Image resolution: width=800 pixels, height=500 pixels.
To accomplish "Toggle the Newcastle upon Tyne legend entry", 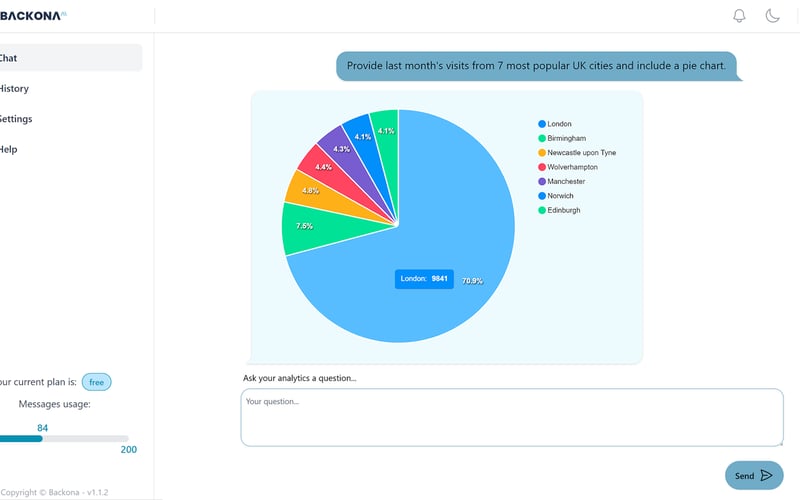I will 577,153.
